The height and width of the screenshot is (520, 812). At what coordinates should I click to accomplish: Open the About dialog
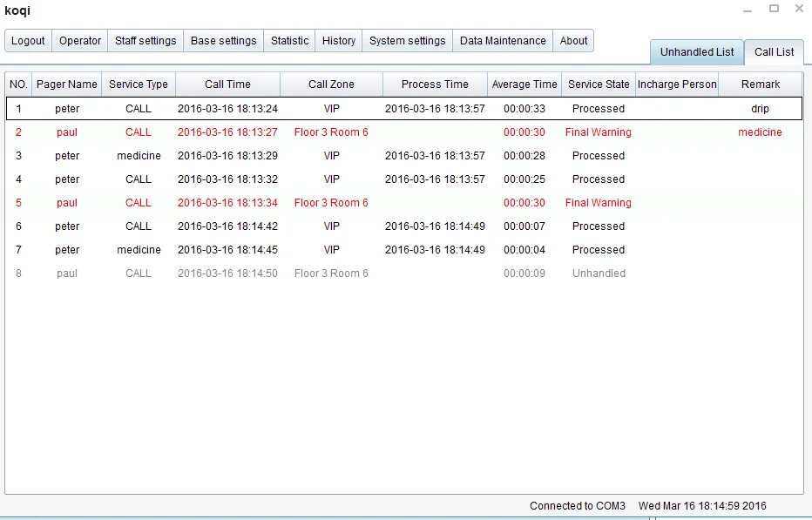[573, 41]
